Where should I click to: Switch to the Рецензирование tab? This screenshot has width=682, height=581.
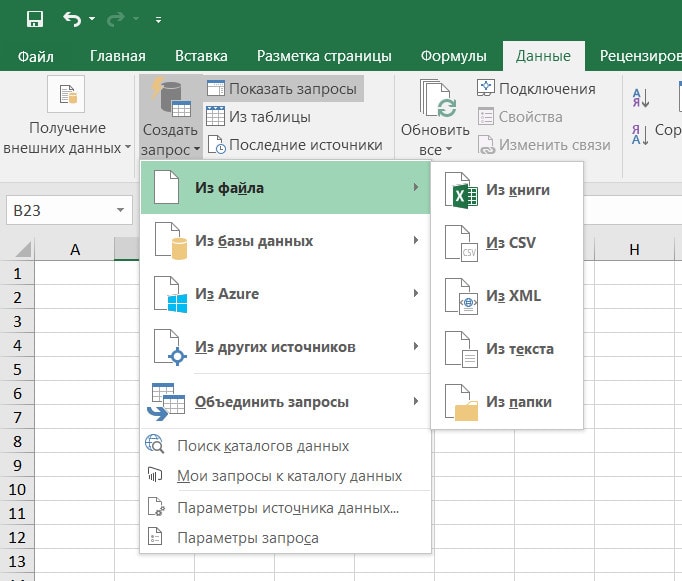(x=641, y=56)
